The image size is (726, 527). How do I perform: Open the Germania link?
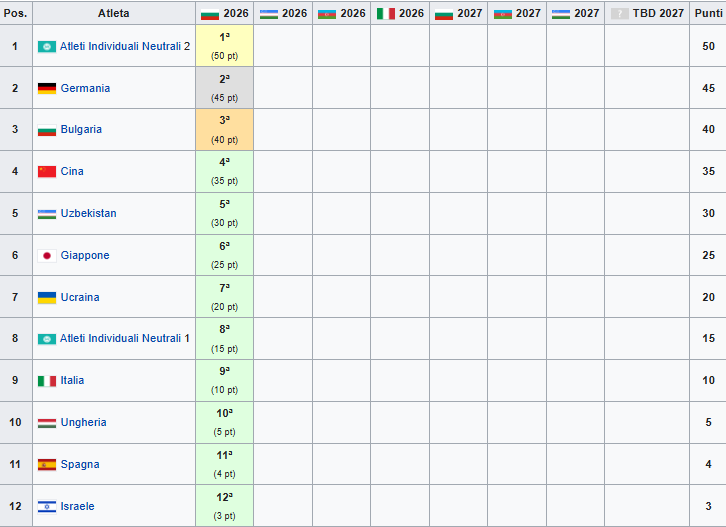[85, 88]
